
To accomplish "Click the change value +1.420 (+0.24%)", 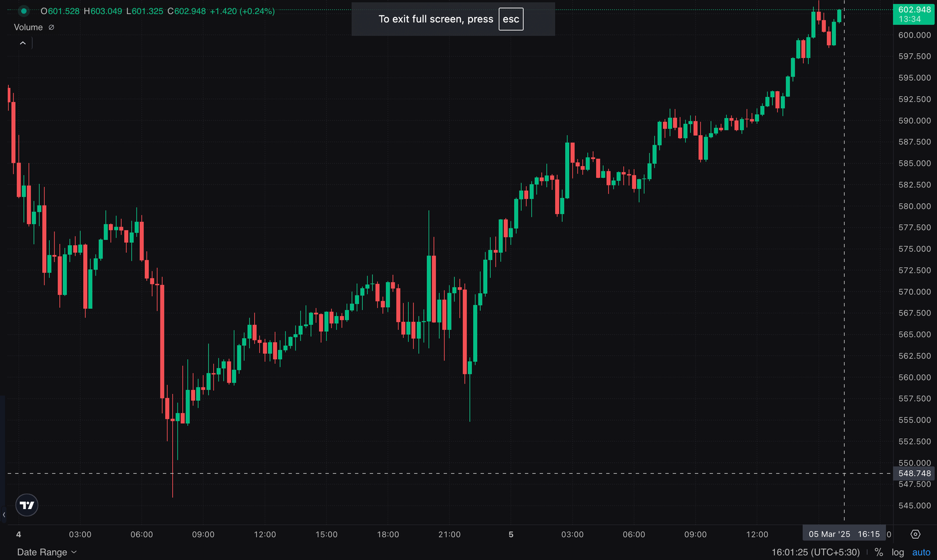I will pos(242,11).
